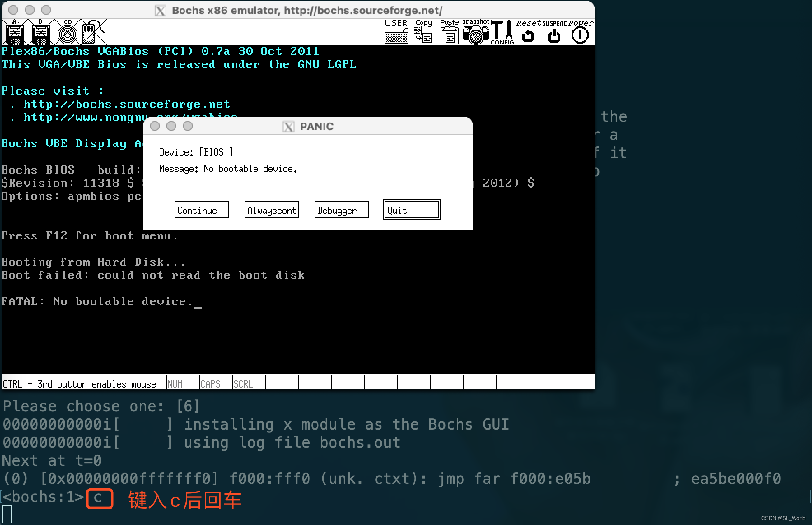Click the Continue button in PANIC dialog
The width and height of the screenshot is (812, 525).
point(198,210)
